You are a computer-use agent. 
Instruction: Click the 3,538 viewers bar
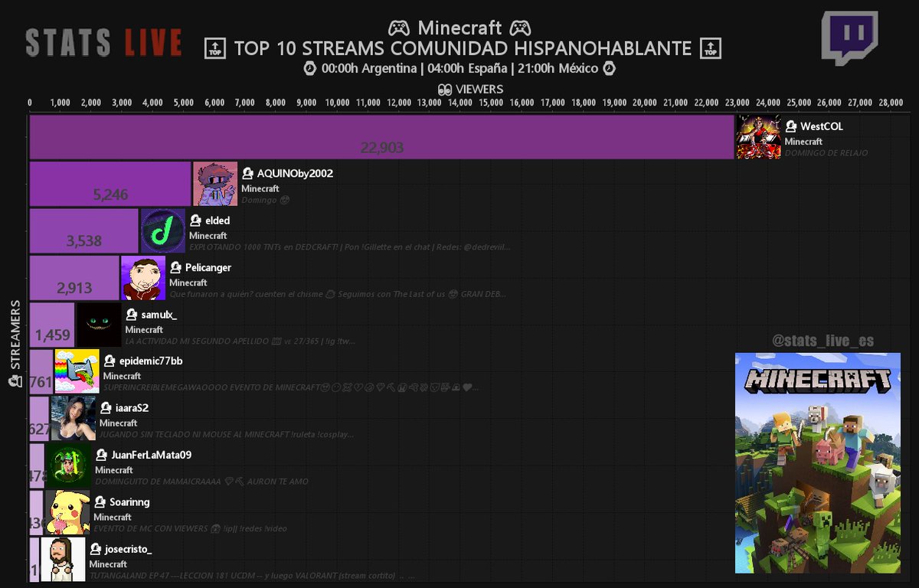(x=84, y=230)
